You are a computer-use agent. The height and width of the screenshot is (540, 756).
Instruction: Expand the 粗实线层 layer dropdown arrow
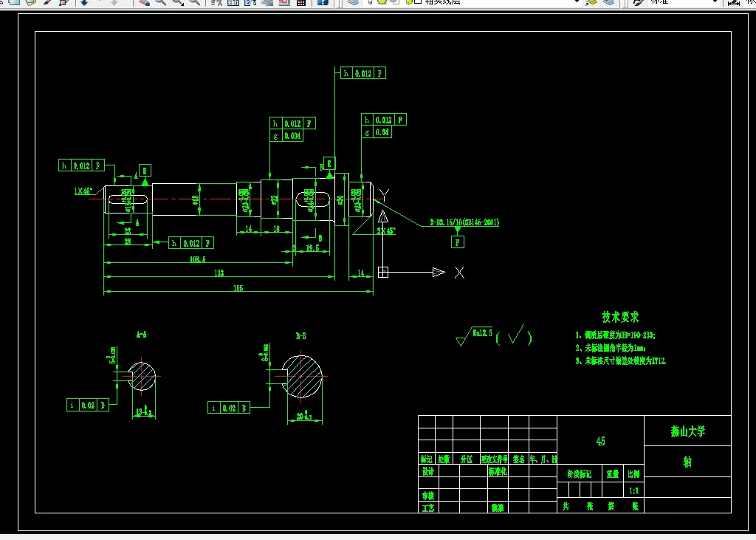coord(577,2)
